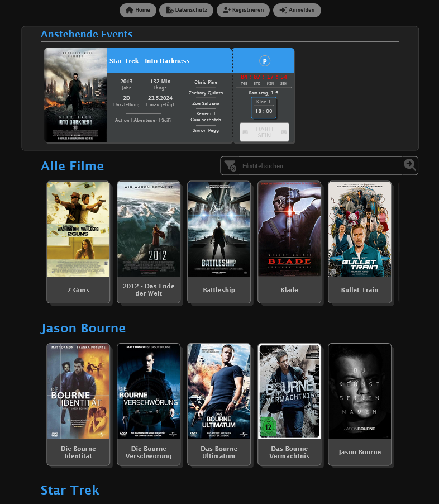The height and width of the screenshot is (504, 439).
Task: Click the '2D' Darstellung value
Action: click(126, 98)
